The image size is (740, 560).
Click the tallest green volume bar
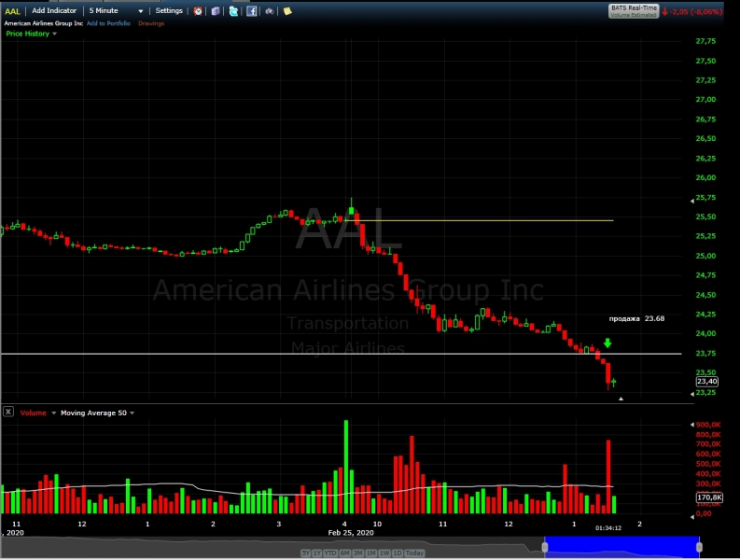pyautogui.click(x=346, y=467)
